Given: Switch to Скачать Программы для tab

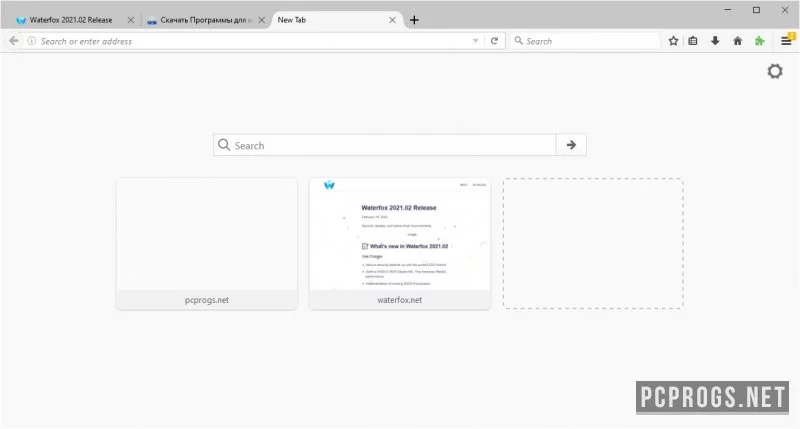Looking at the screenshot, I should [206, 20].
